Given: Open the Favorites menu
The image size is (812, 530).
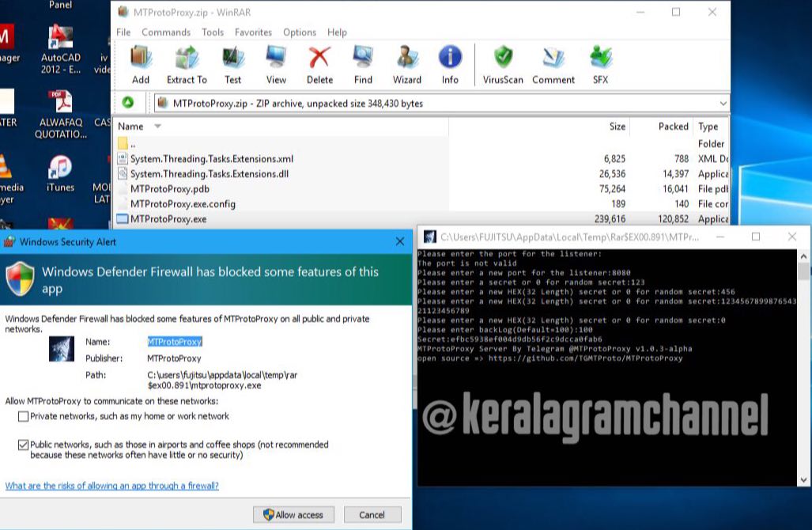Looking at the screenshot, I should click(x=253, y=32).
